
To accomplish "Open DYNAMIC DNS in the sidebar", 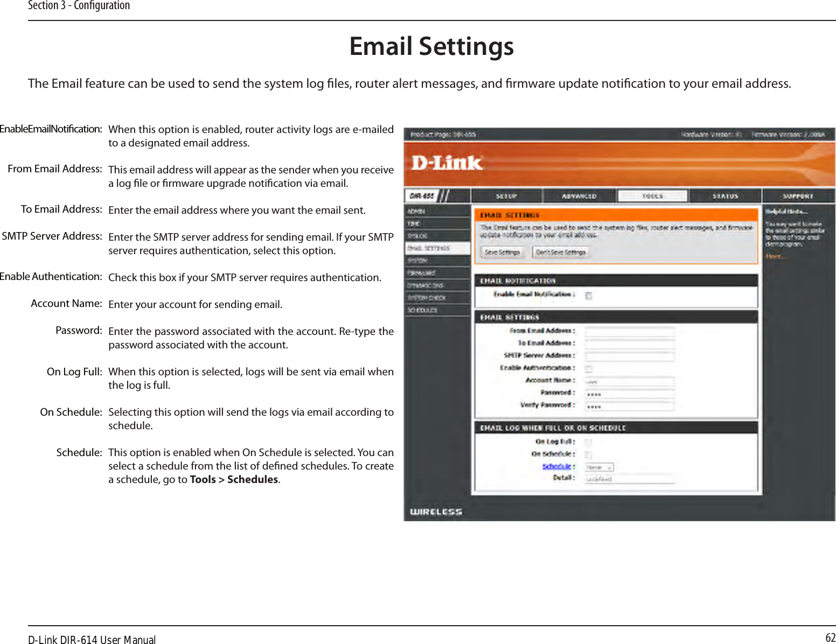I will pyautogui.click(x=437, y=285).
